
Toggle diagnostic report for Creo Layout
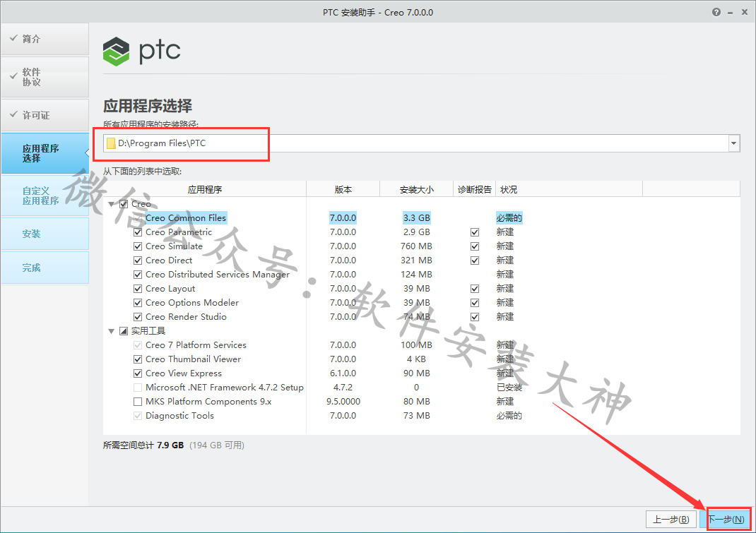click(x=475, y=289)
